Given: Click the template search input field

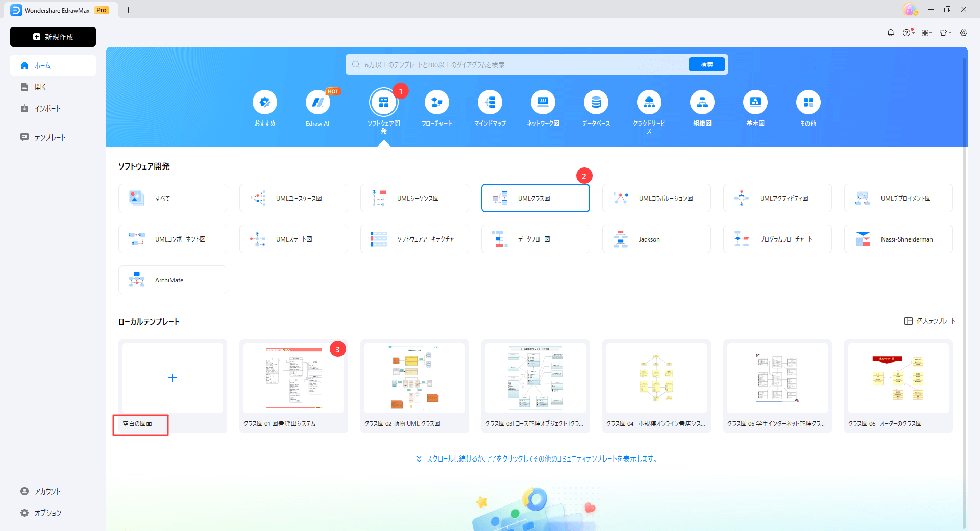Looking at the screenshot, I should point(517,65).
